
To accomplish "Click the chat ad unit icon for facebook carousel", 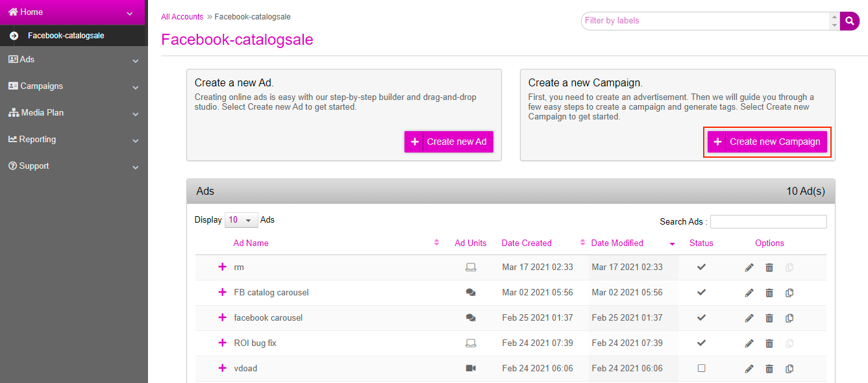I will pos(471,317).
